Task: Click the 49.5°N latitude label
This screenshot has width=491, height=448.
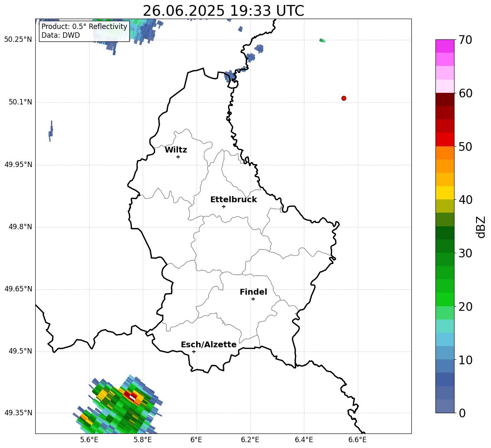Action: pyautogui.click(x=20, y=351)
